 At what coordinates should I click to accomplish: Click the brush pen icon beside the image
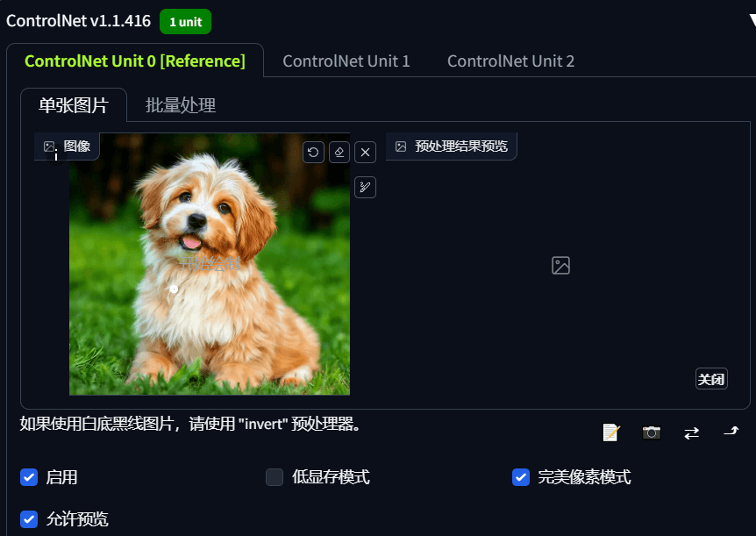(366, 187)
